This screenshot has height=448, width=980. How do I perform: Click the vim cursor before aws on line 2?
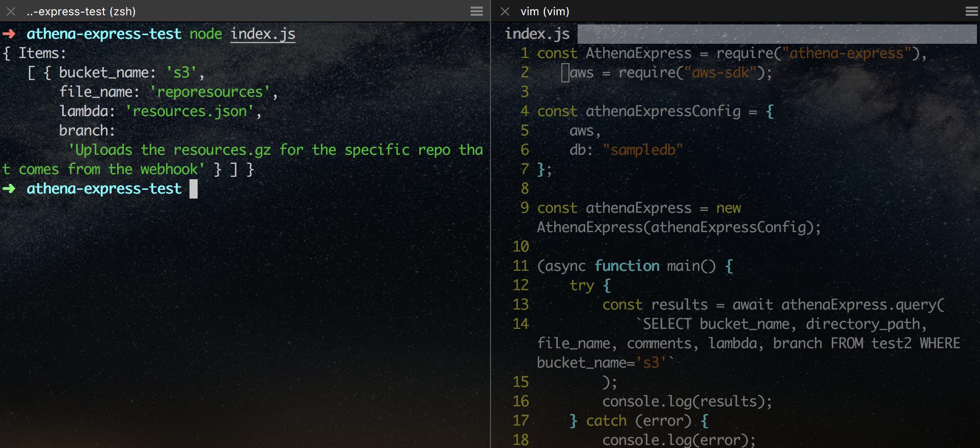tap(565, 73)
